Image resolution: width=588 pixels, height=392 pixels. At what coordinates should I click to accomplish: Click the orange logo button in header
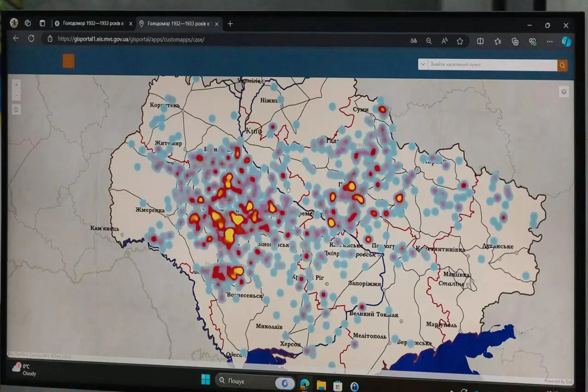(68, 61)
